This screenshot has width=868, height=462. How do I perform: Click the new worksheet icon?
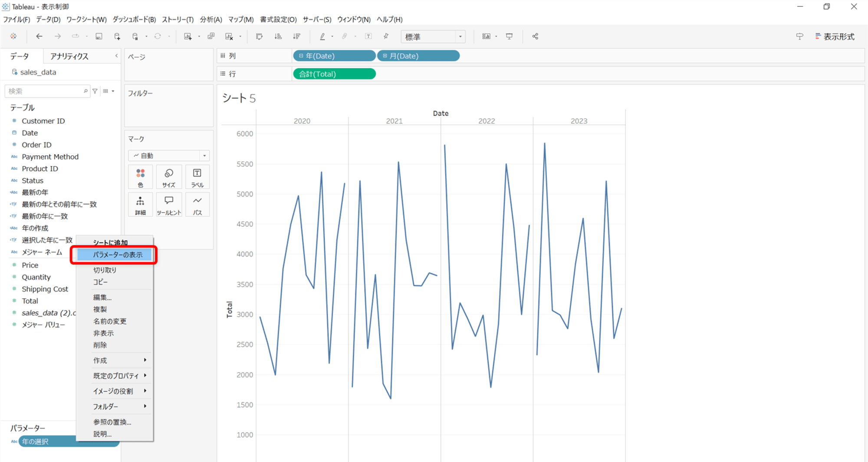188,36
